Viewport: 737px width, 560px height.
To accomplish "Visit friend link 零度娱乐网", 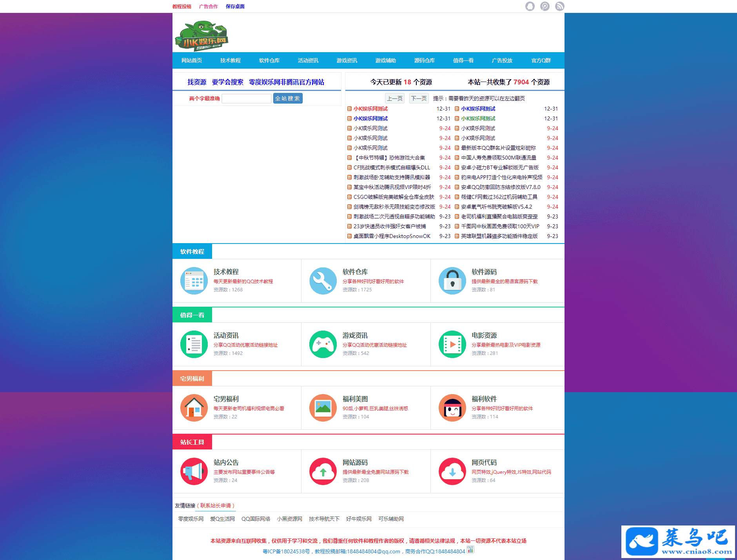I will pos(191,519).
